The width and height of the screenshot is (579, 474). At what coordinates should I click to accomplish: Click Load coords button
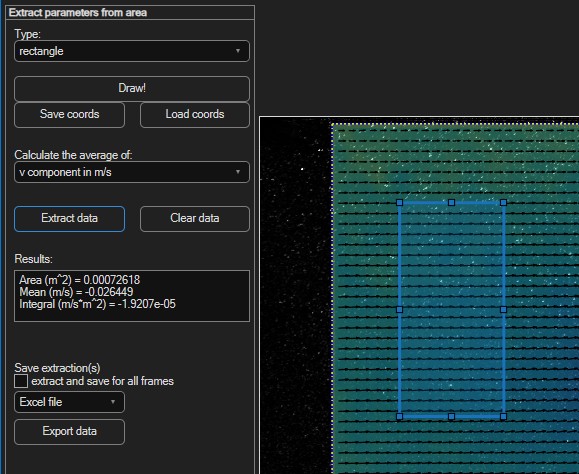coord(195,114)
